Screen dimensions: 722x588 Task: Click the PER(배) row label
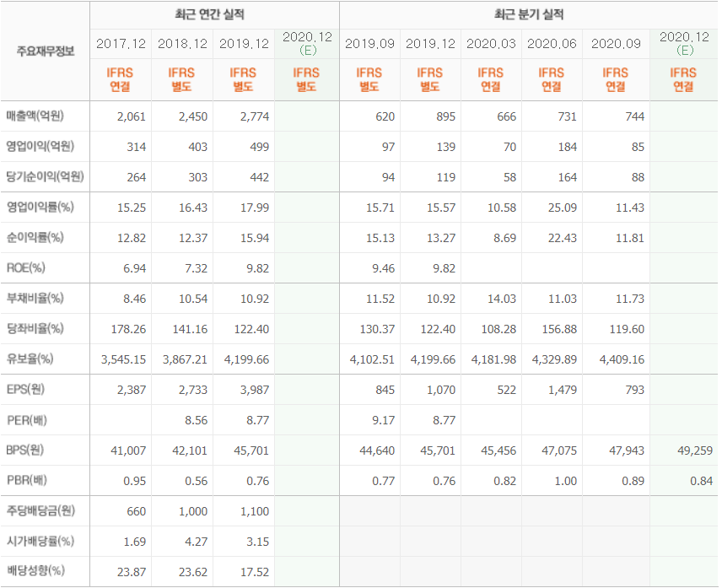coord(26,420)
